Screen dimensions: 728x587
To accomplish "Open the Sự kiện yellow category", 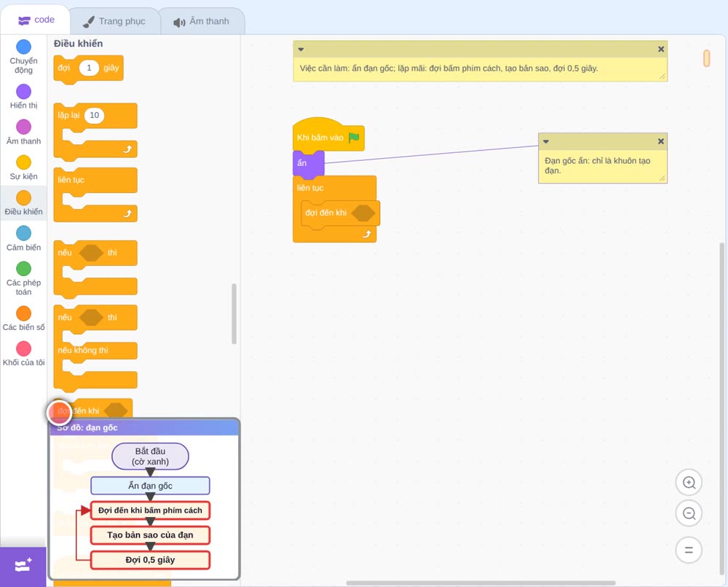I will click(23, 162).
